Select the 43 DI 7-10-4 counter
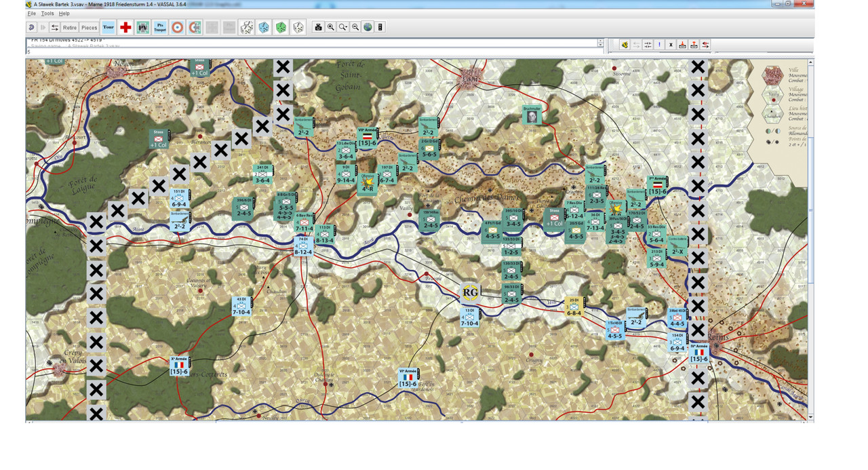This screenshot has height=470, width=868. pyautogui.click(x=241, y=306)
